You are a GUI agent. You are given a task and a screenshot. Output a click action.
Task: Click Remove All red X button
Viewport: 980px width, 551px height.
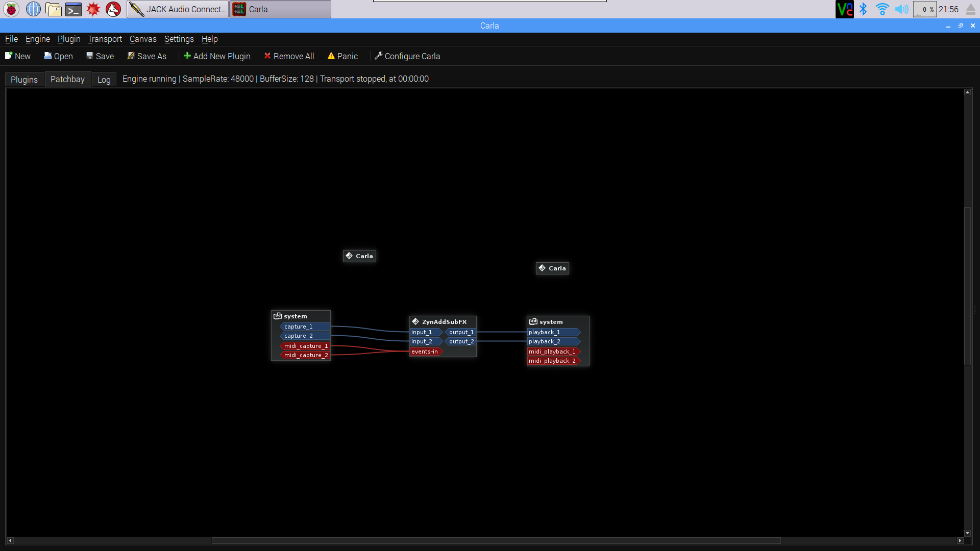click(x=289, y=56)
